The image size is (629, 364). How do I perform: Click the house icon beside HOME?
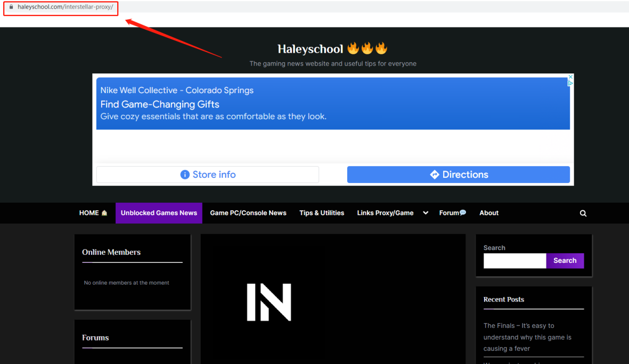coord(104,213)
